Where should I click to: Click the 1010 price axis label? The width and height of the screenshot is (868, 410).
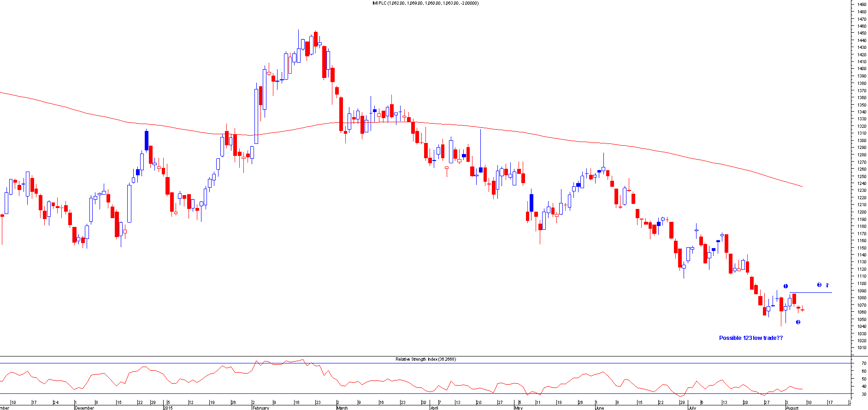[x=861, y=348]
